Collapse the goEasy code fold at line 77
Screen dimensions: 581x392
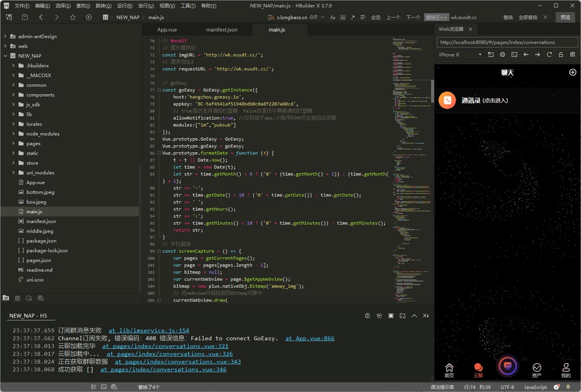tap(159, 90)
